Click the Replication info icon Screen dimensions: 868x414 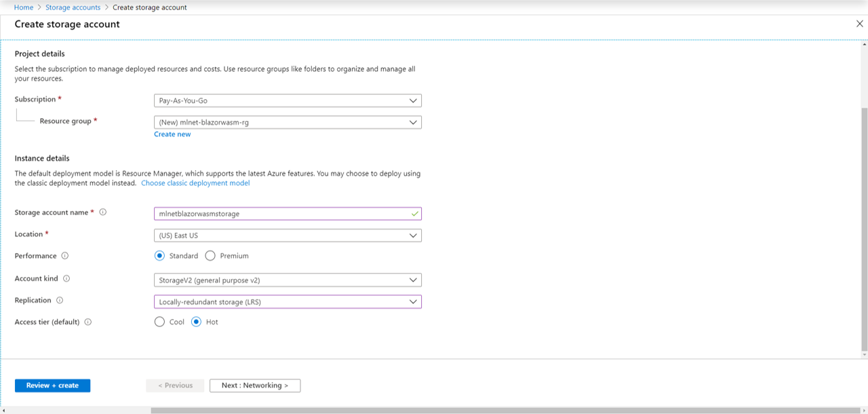60,300
